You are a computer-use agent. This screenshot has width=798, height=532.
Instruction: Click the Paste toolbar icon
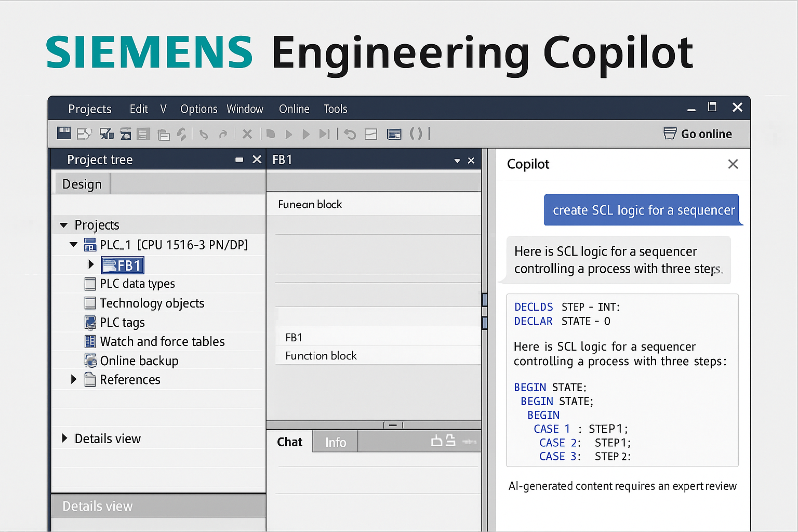[x=164, y=134]
